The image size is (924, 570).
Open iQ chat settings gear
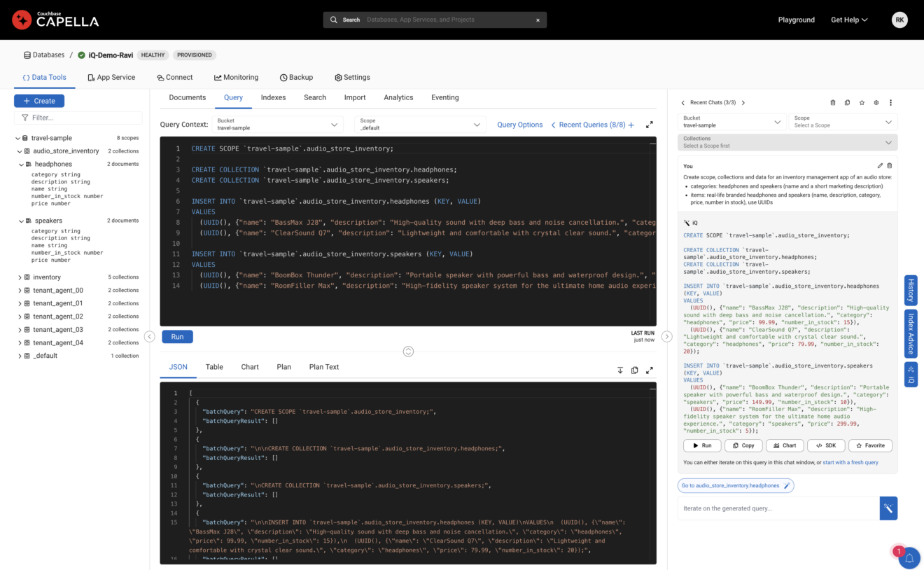875,102
